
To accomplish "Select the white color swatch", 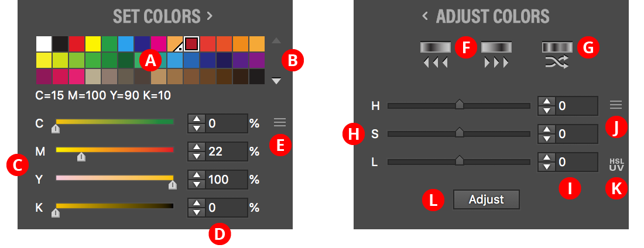I will (x=44, y=44).
